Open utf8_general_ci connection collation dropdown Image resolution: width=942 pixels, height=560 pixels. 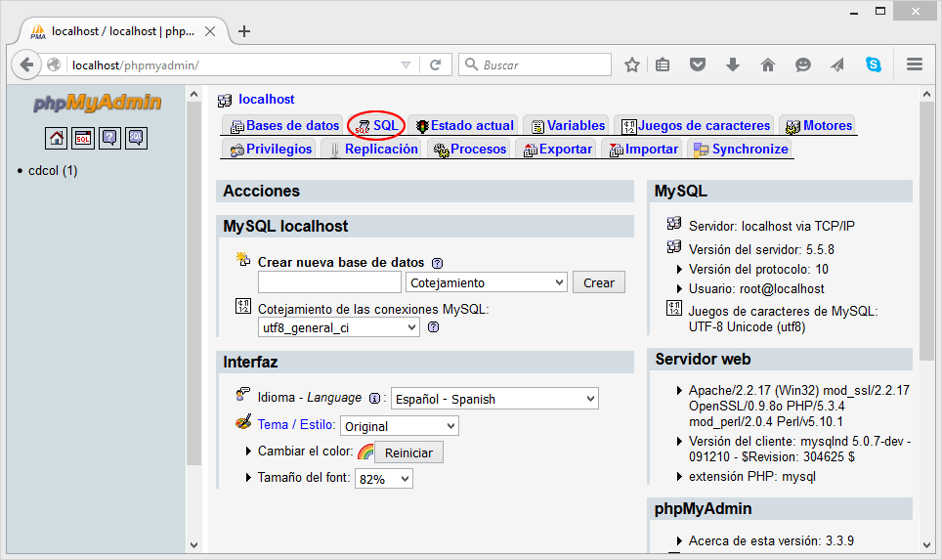(339, 327)
